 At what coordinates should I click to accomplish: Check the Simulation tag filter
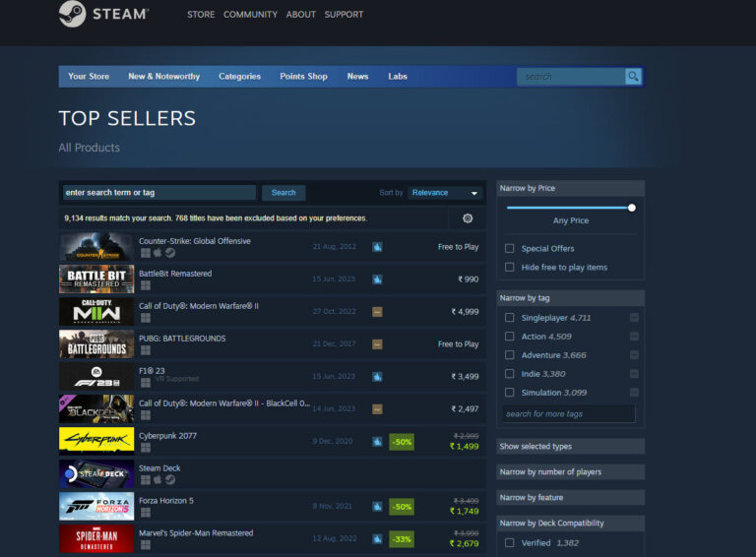[x=509, y=393]
